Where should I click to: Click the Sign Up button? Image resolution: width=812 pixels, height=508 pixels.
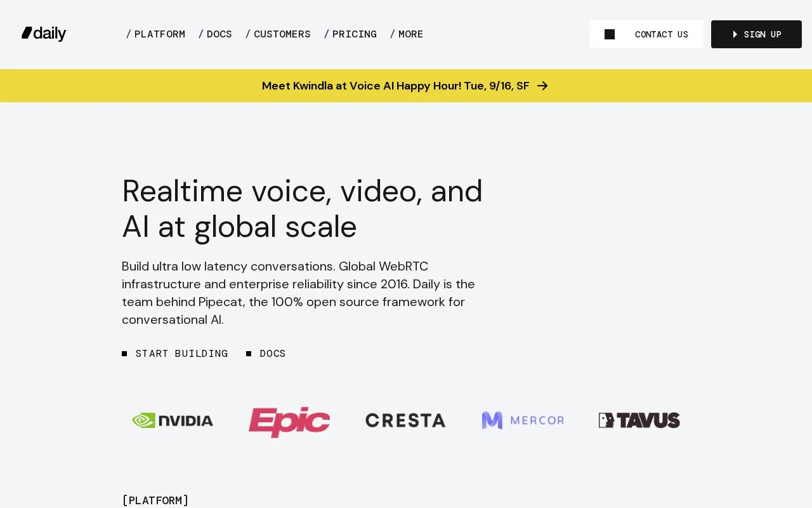coord(756,34)
